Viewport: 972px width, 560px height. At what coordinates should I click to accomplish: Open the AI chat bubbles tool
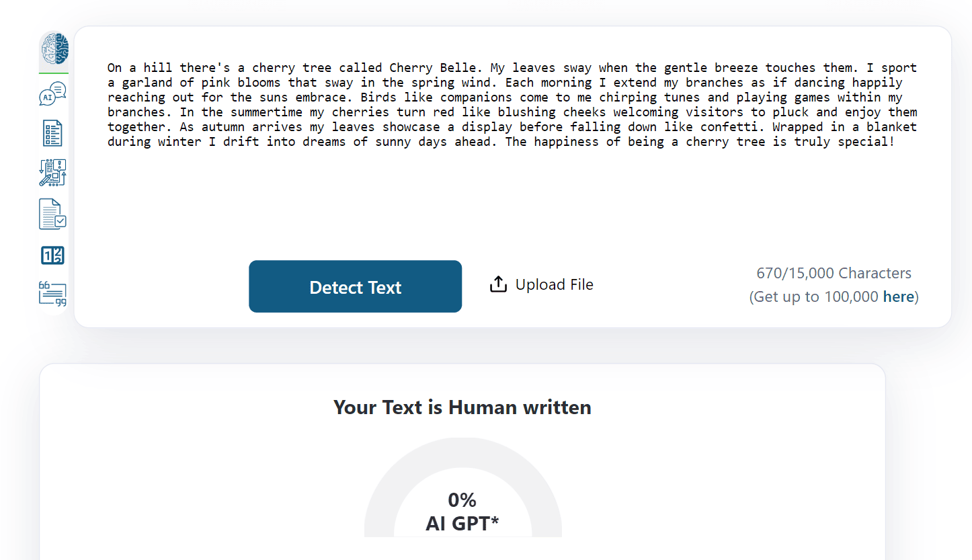52,94
